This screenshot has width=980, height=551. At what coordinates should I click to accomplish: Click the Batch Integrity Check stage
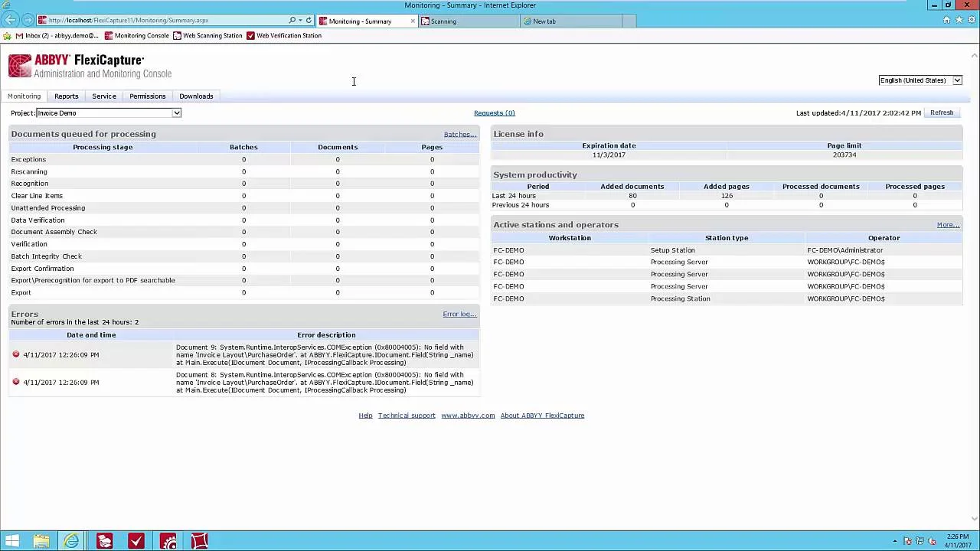[46, 256]
